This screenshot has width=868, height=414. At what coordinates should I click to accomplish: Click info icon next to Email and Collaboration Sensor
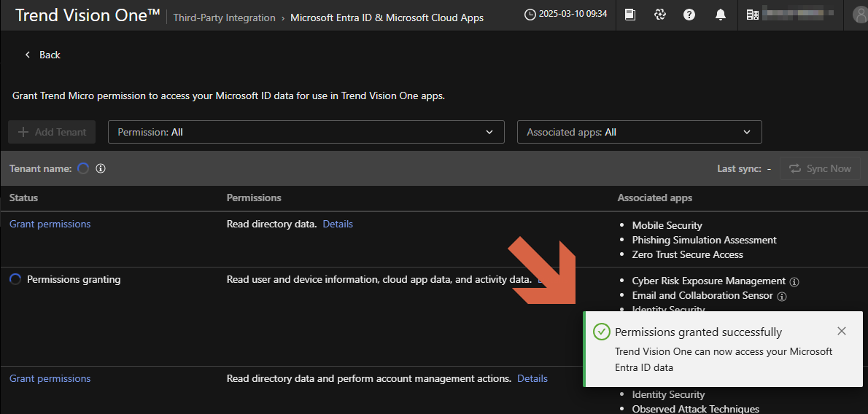pyautogui.click(x=782, y=296)
